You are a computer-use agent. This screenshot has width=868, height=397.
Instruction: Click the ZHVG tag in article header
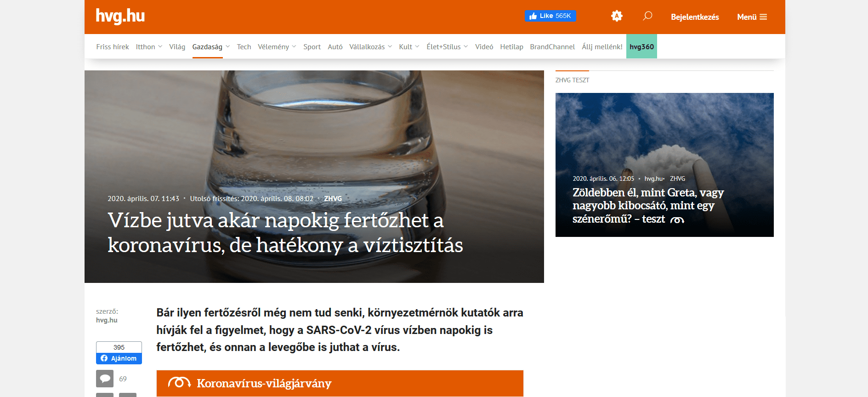[333, 199]
